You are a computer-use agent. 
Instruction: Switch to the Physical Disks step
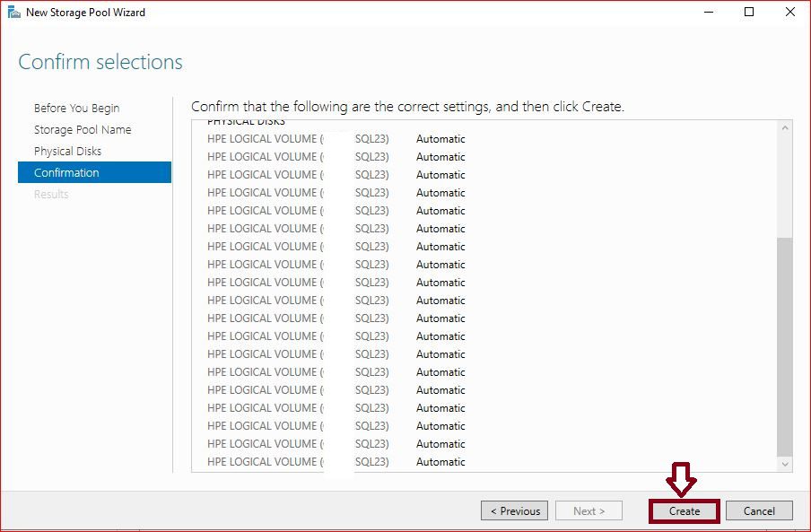tap(67, 151)
